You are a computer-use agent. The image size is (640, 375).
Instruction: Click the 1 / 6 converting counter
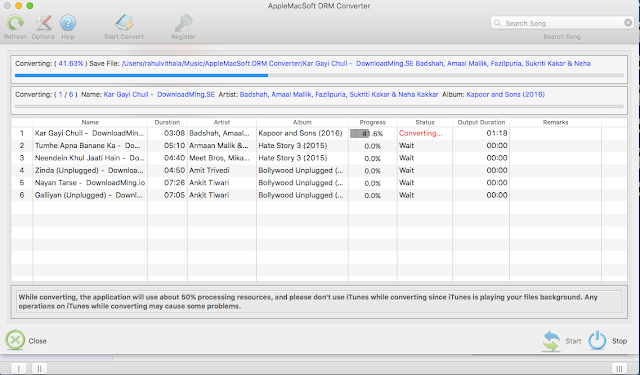tap(66, 94)
